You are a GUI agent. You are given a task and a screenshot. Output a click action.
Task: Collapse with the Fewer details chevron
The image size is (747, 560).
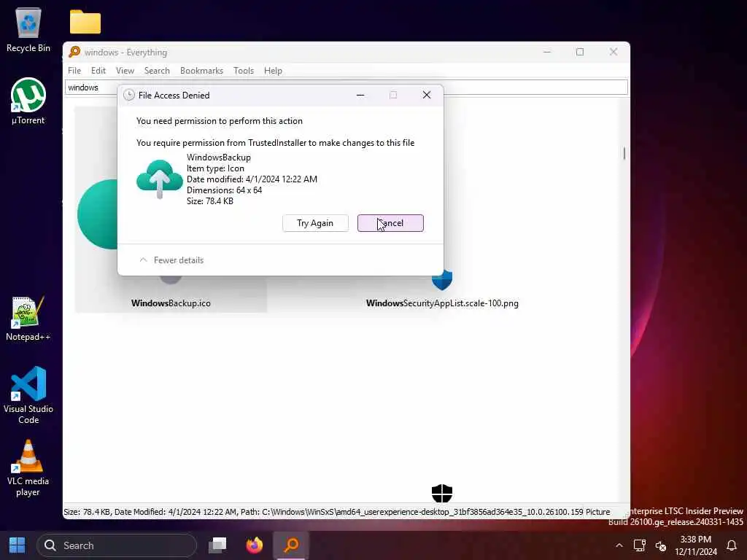[x=143, y=260]
